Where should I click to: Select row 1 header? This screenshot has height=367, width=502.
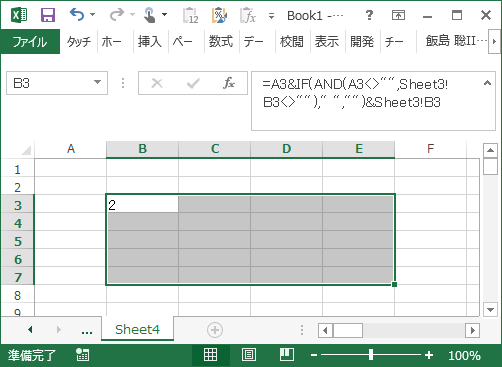17,170
